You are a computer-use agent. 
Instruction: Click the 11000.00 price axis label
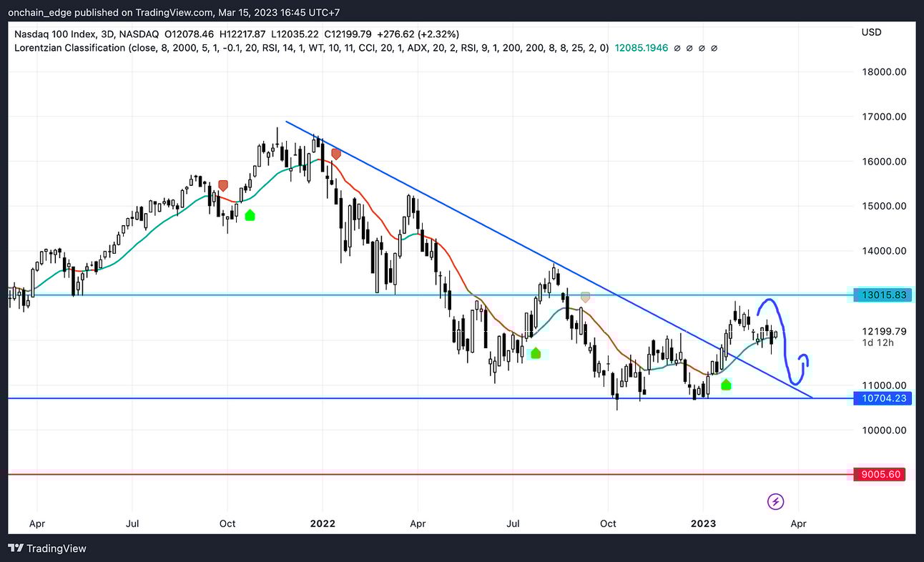(884, 385)
